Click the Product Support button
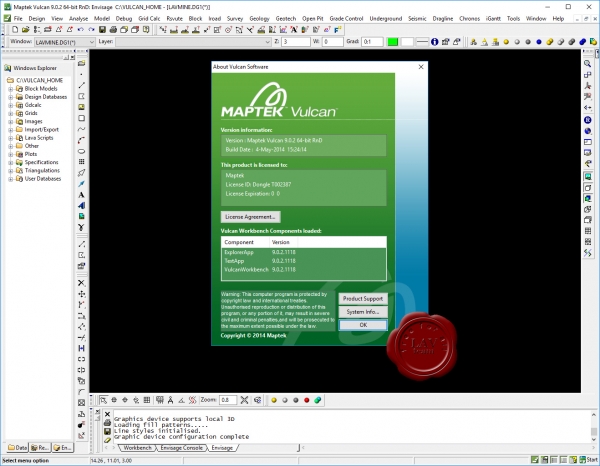This screenshot has height=466, width=600. pyautogui.click(x=363, y=298)
